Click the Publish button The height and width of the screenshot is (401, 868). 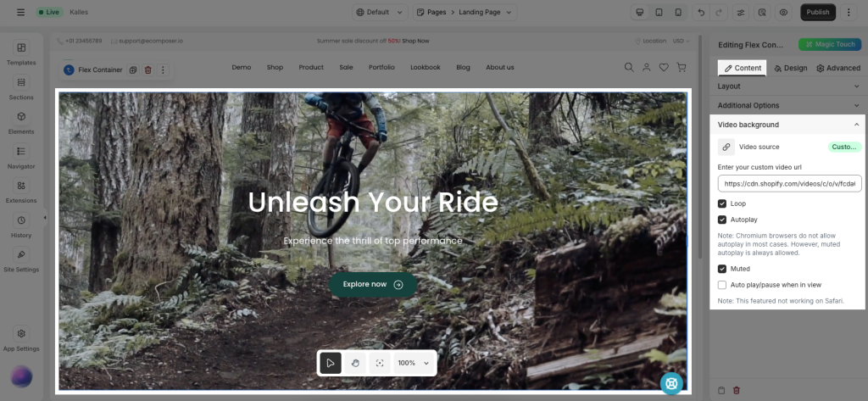click(817, 13)
